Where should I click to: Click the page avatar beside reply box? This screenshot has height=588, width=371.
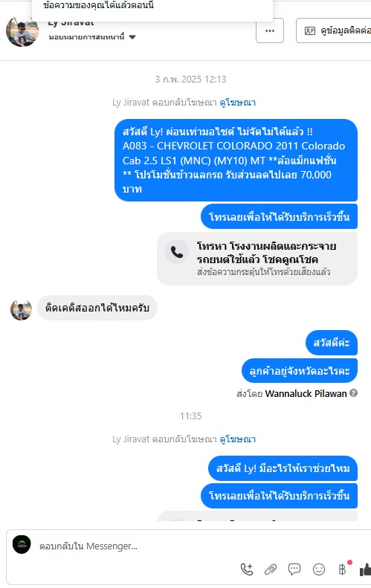[22, 544]
